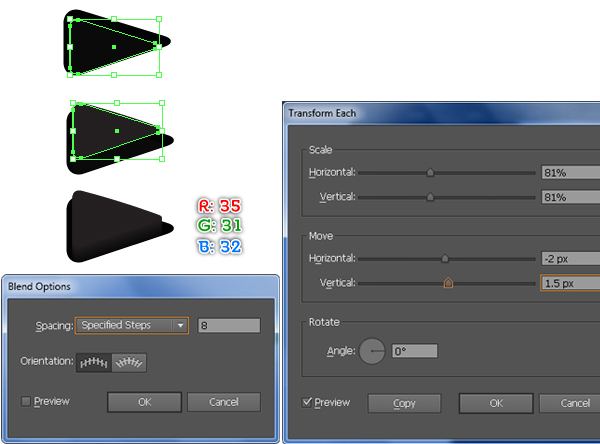The height and width of the screenshot is (444, 600).
Task: Open the Spacing Specified Steps dropdown
Action: pos(132,325)
